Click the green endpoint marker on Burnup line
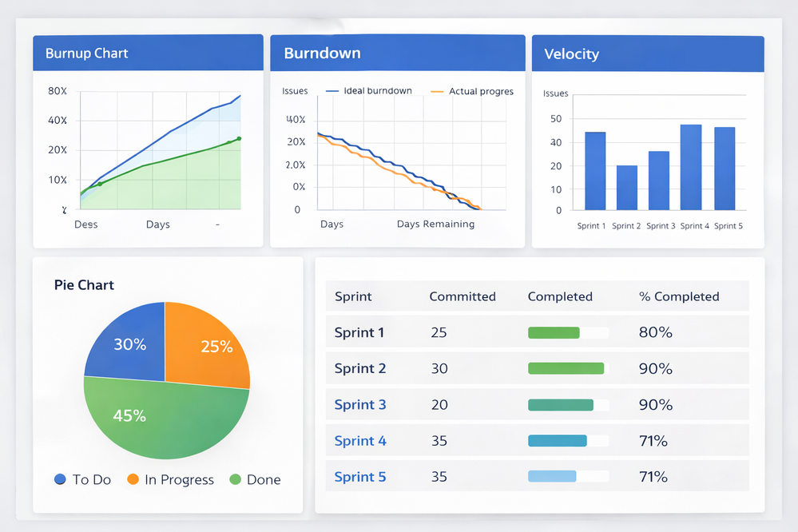 point(239,138)
